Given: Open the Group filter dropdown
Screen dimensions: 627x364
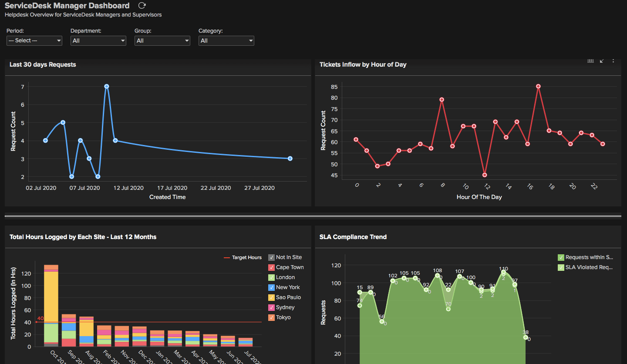Looking at the screenshot, I should 162,40.
